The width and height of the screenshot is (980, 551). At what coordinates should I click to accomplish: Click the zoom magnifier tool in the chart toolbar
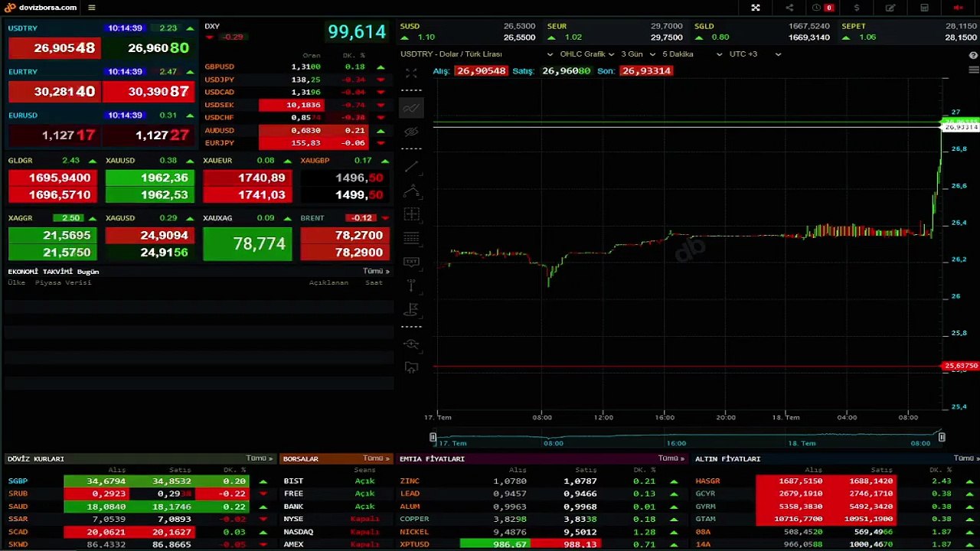411,344
